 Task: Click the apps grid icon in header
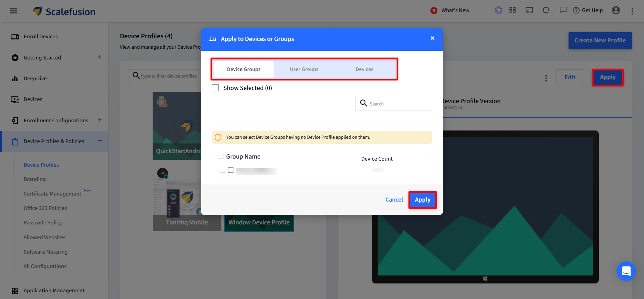pyautogui.click(x=512, y=10)
